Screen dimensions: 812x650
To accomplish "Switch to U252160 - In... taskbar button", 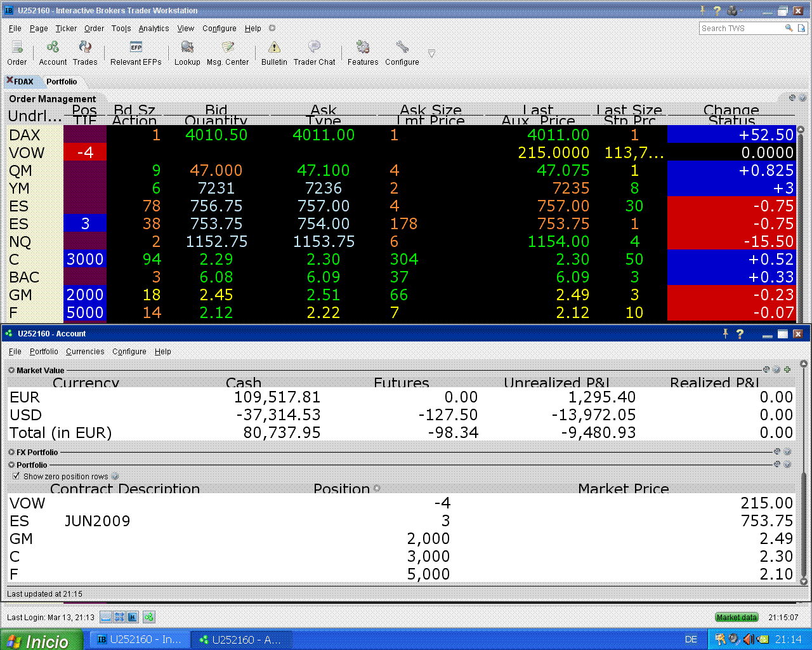I will 139,640.
